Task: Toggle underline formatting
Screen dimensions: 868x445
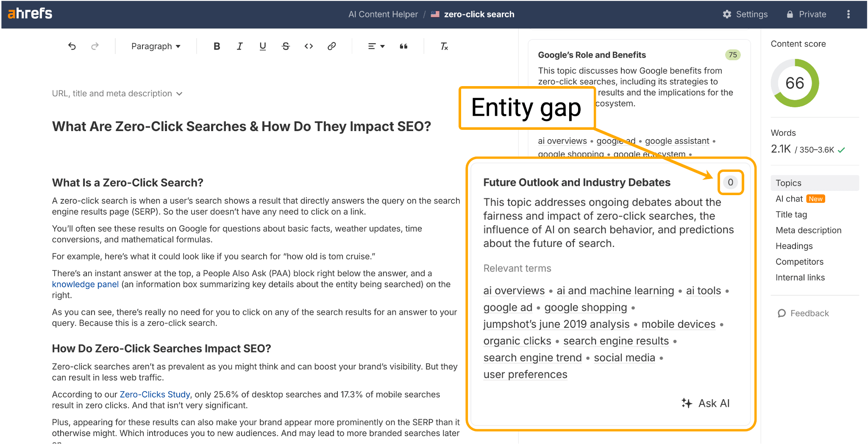Action: pos(262,46)
